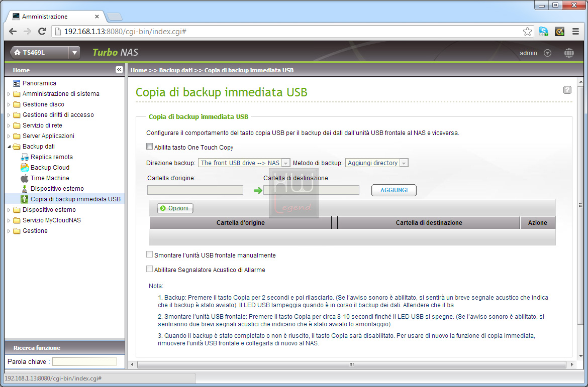This screenshot has width=588, height=387.
Task: Open a new browser tab
Action: click(x=115, y=17)
